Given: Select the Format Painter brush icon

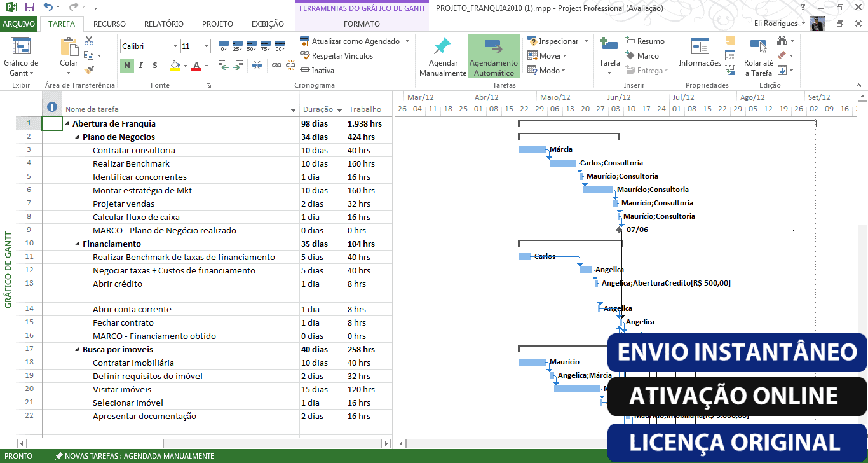Looking at the screenshot, I should click(x=89, y=69).
